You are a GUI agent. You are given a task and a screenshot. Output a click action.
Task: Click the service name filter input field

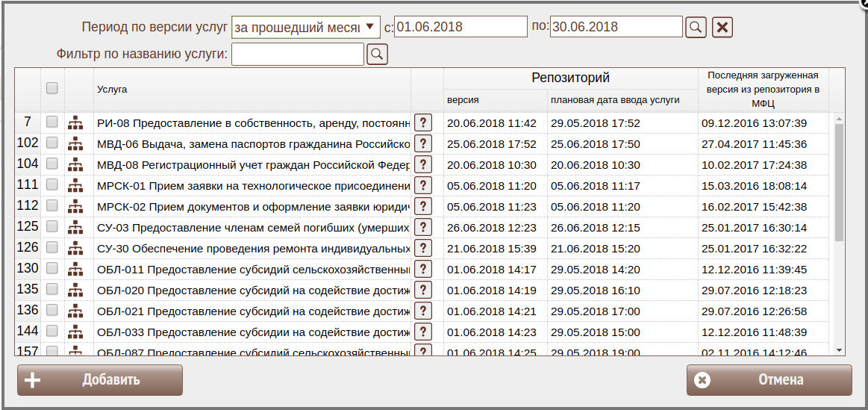pyautogui.click(x=298, y=54)
